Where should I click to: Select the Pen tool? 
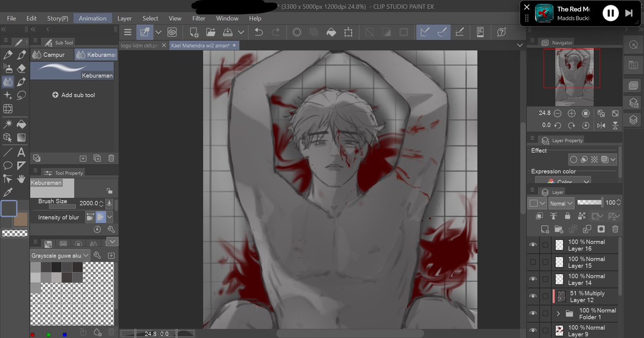coord(8,55)
